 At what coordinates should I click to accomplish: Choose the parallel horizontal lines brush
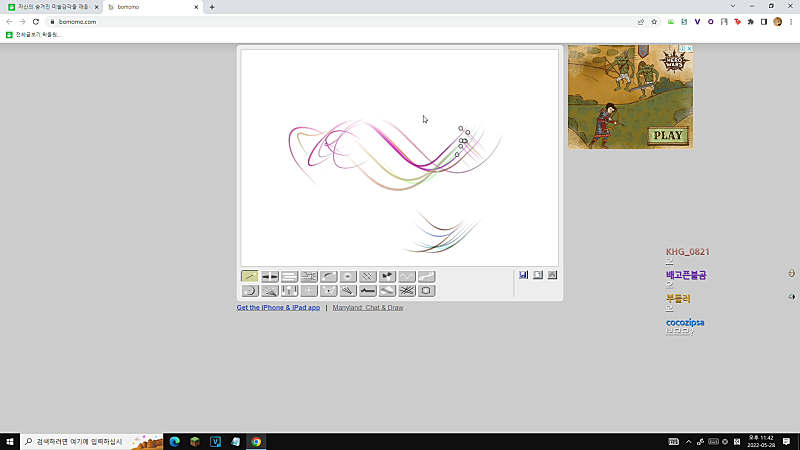(289, 276)
